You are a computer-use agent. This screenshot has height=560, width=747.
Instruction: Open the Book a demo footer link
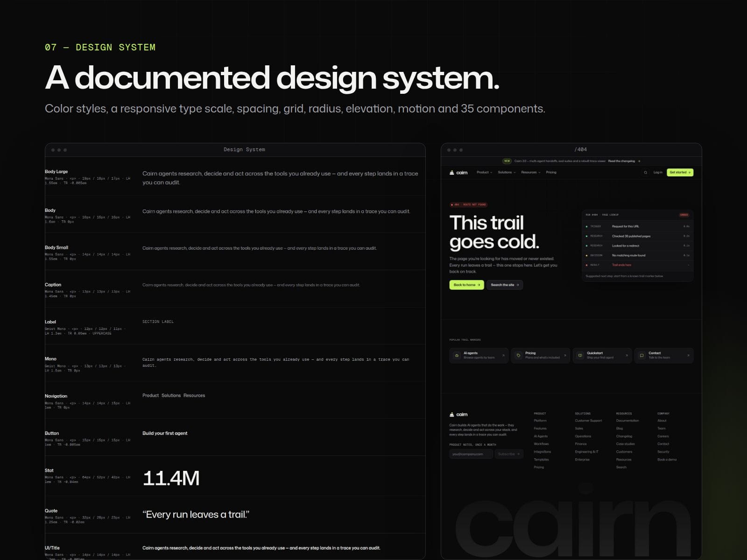pos(667,460)
